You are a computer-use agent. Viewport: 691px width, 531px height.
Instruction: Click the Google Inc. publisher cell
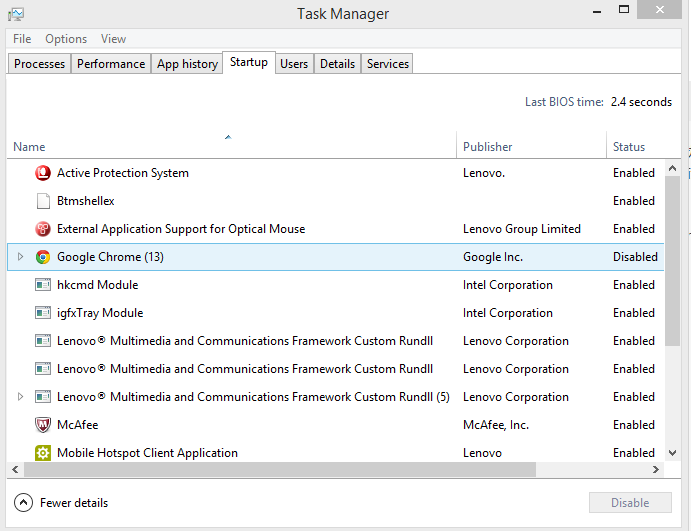coord(493,257)
